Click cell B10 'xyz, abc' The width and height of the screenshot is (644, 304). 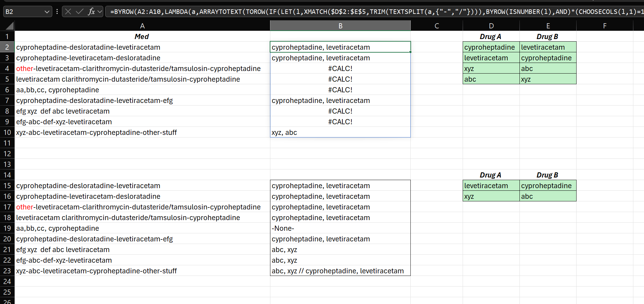(x=340, y=132)
